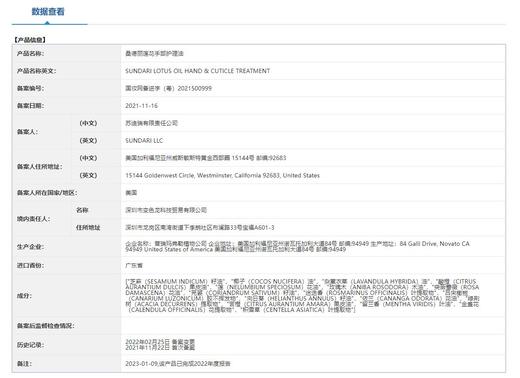Select the Shenzhen address ending in A601-3

tap(200, 228)
